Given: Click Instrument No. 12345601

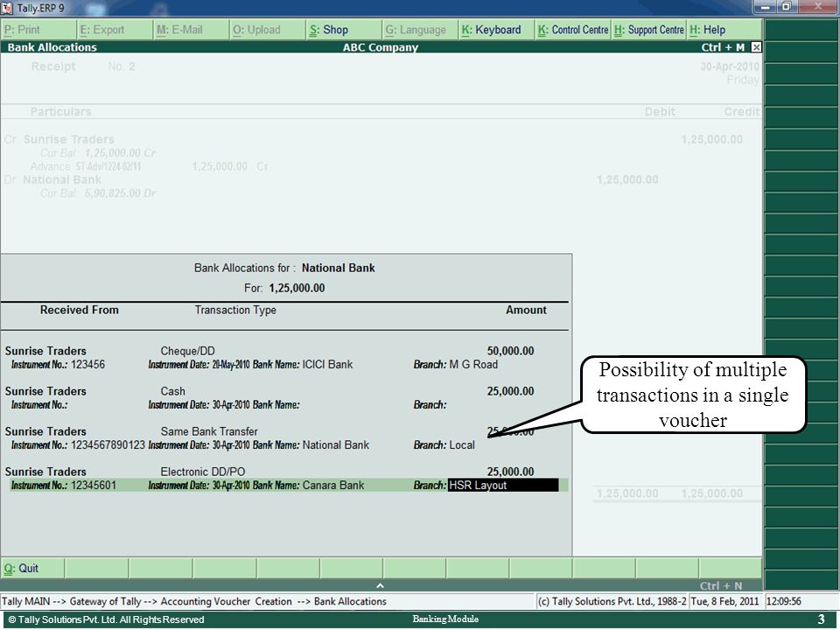Looking at the screenshot, I should coord(94,486).
